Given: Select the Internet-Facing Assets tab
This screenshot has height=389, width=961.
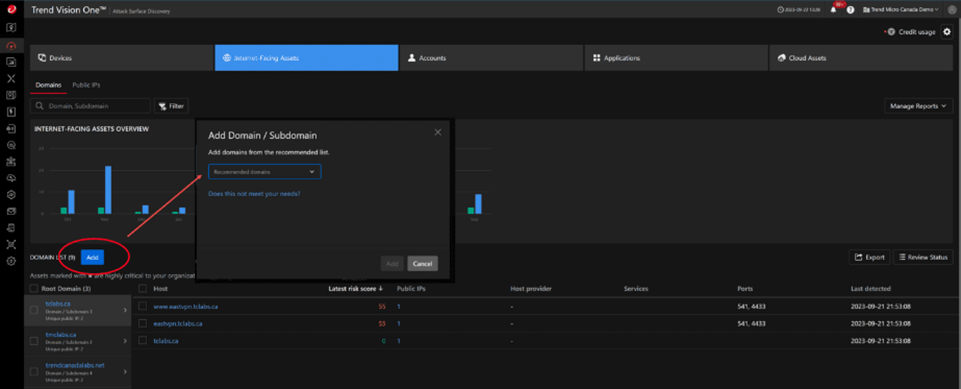Looking at the screenshot, I should 306,58.
